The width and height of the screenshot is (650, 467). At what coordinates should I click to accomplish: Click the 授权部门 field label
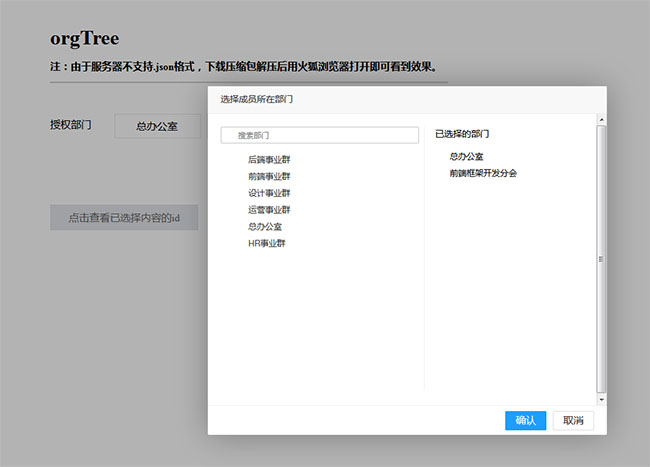(x=71, y=125)
